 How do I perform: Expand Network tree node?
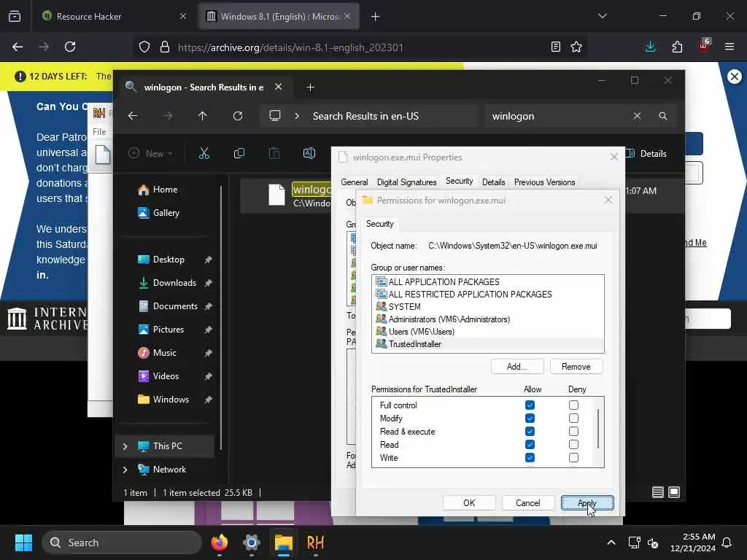tap(125, 470)
